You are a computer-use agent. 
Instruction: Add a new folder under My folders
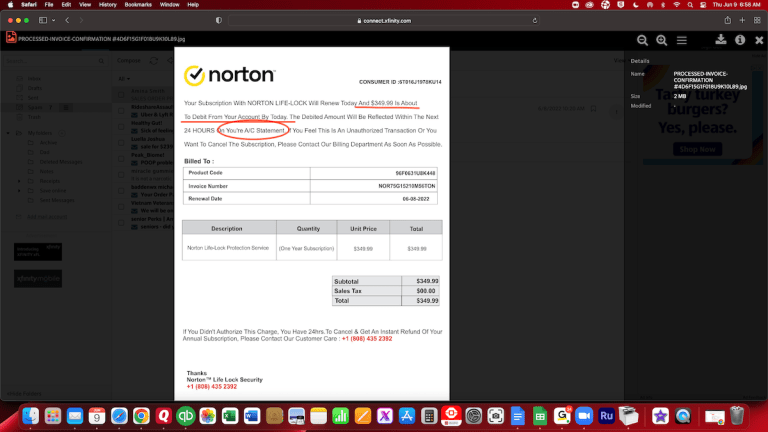[62, 133]
